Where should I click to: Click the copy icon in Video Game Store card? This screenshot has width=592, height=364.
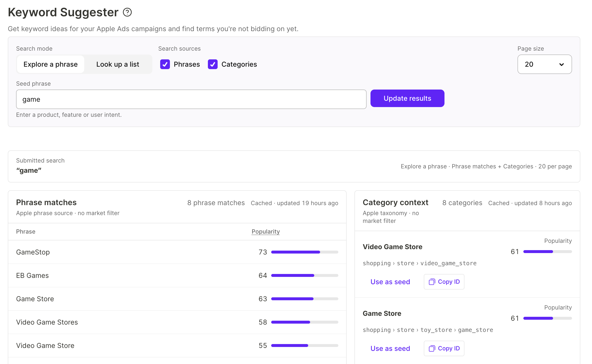[432, 282]
